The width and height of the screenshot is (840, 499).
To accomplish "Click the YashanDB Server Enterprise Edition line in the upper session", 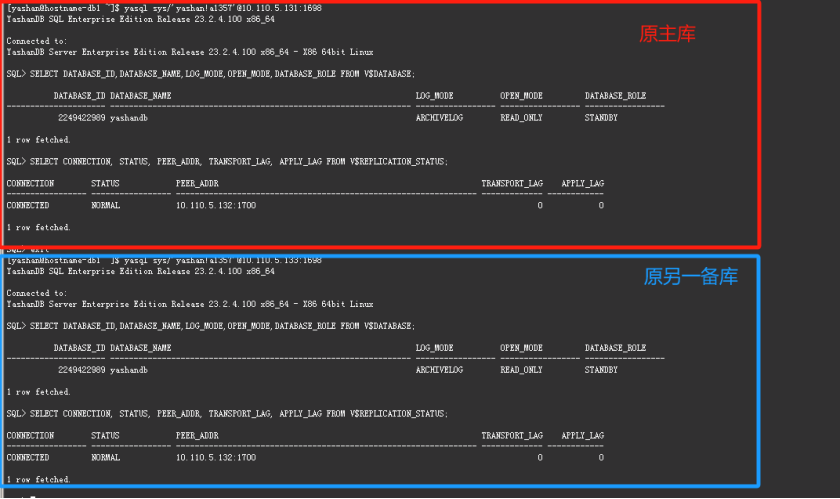I will [x=190, y=52].
